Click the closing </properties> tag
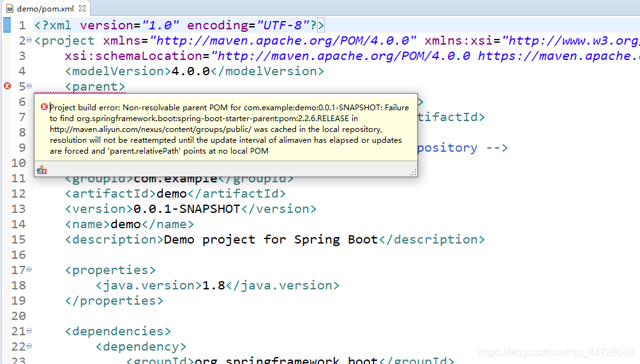The image size is (640, 364). point(114,301)
